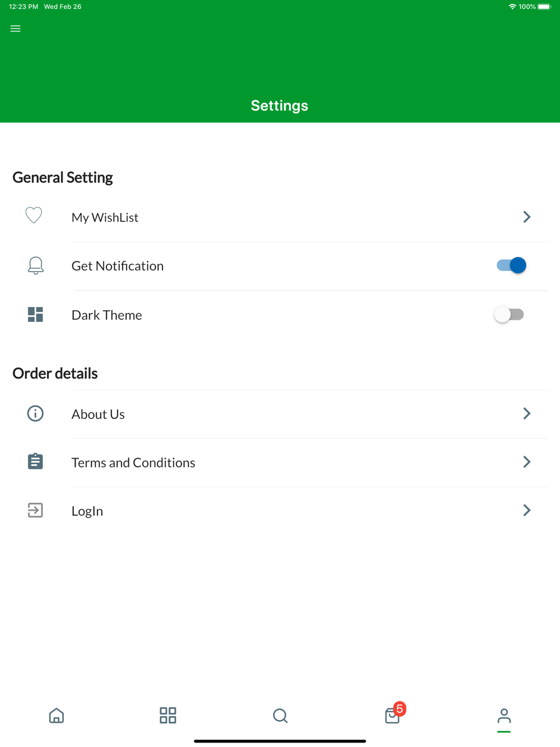This screenshot has height=747, width=560.
Task: Open the categories grid tab
Action: pyautogui.click(x=168, y=716)
